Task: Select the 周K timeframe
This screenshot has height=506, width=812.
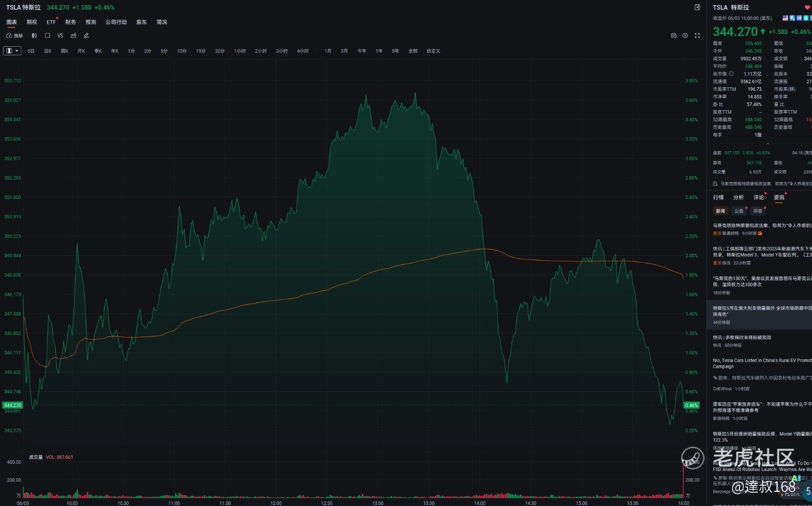Action: (64, 51)
